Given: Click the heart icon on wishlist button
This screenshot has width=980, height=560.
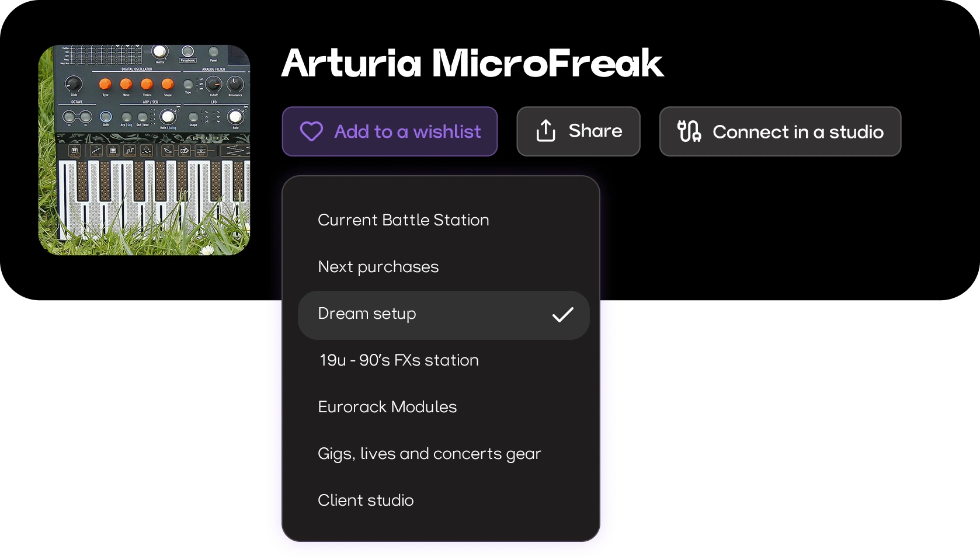Looking at the screenshot, I should click(311, 131).
